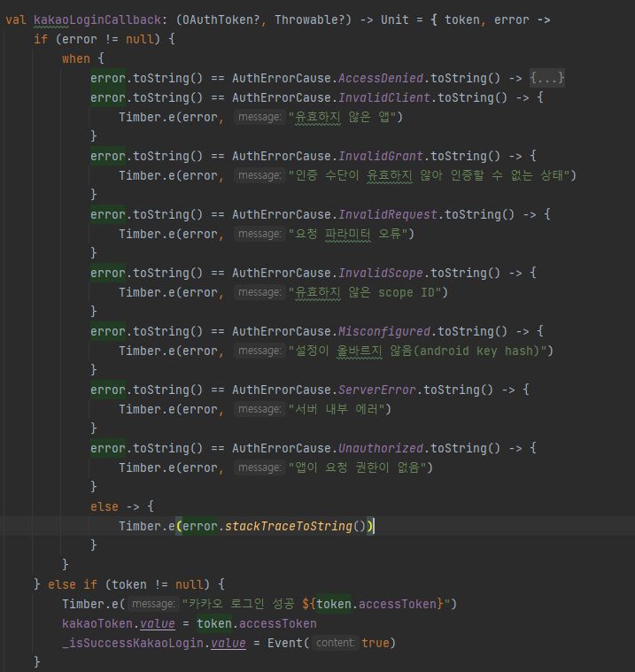Click value after _isSuccessKakaoLogin
The image size is (635, 672).
[228, 643]
